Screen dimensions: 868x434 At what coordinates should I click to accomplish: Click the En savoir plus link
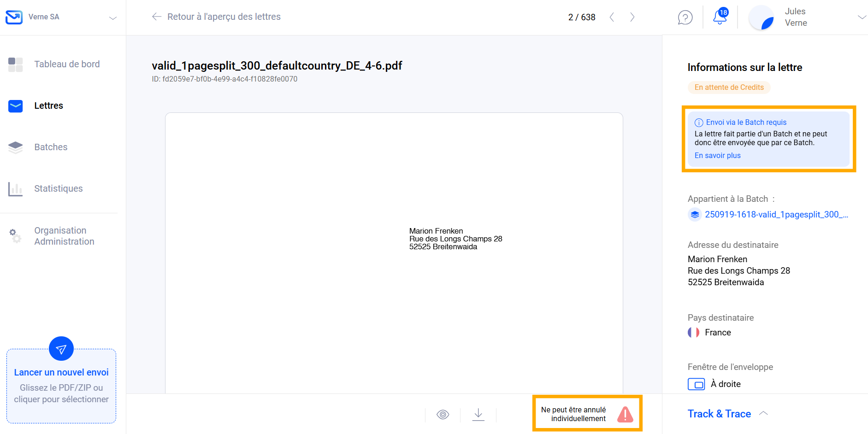click(x=717, y=156)
